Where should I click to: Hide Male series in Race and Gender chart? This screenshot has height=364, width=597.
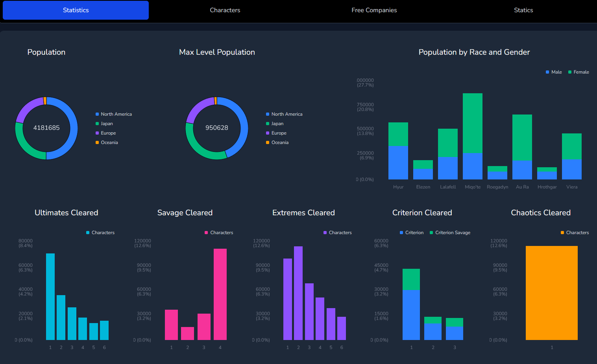click(554, 72)
